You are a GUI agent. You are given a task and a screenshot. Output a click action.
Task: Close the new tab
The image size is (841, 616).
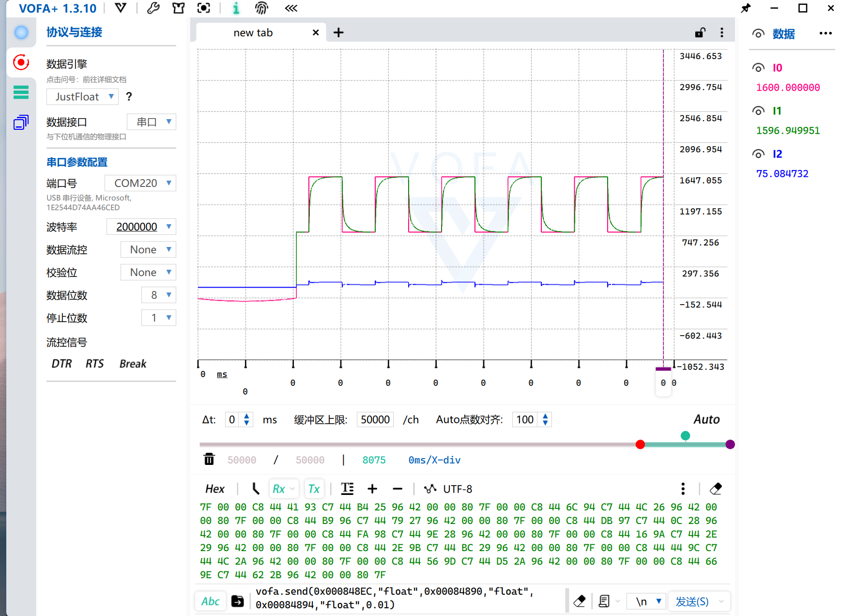click(316, 32)
